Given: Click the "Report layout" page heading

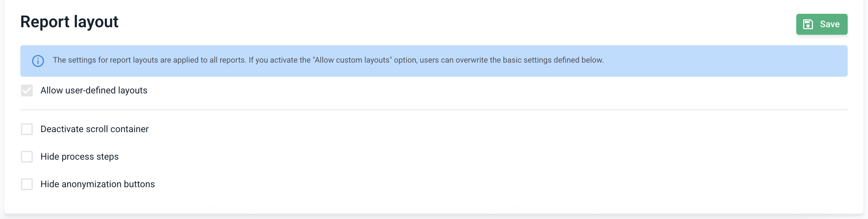Looking at the screenshot, I should 69,22.
